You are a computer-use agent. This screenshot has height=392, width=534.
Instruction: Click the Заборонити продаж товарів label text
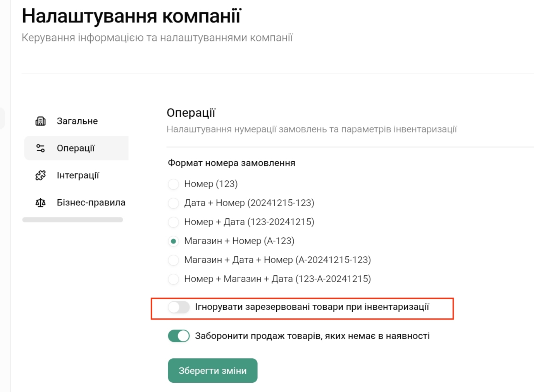[312, 336]
